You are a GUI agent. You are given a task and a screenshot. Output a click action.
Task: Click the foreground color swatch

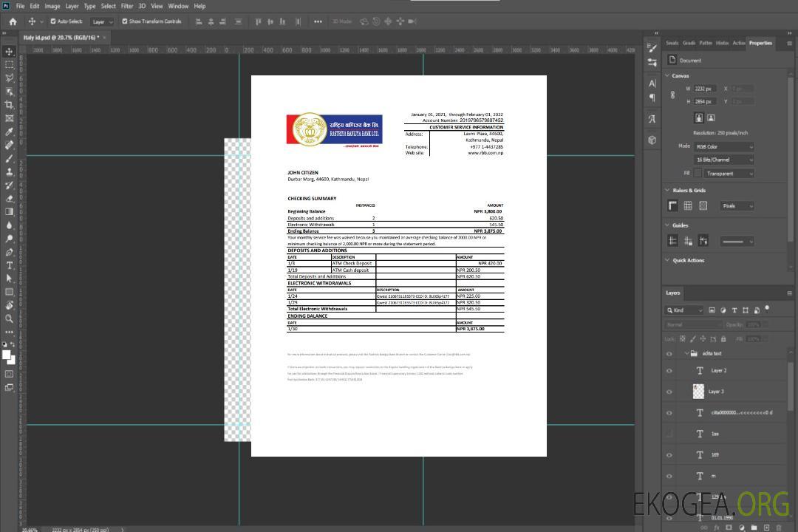[7, 355]
